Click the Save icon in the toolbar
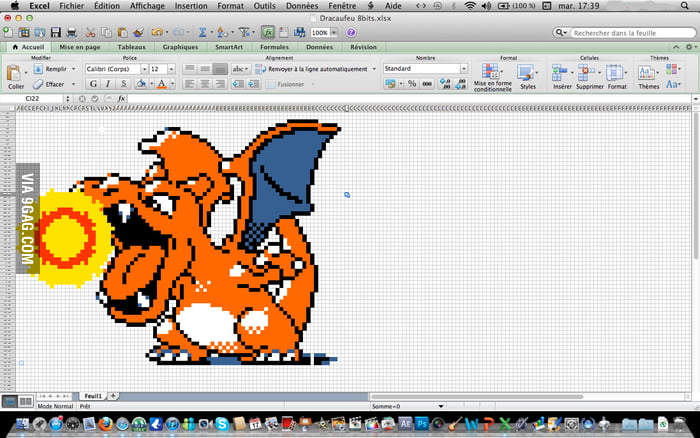Screen dimensions: 700x438 pyautogui.click(x=56, y=33)
